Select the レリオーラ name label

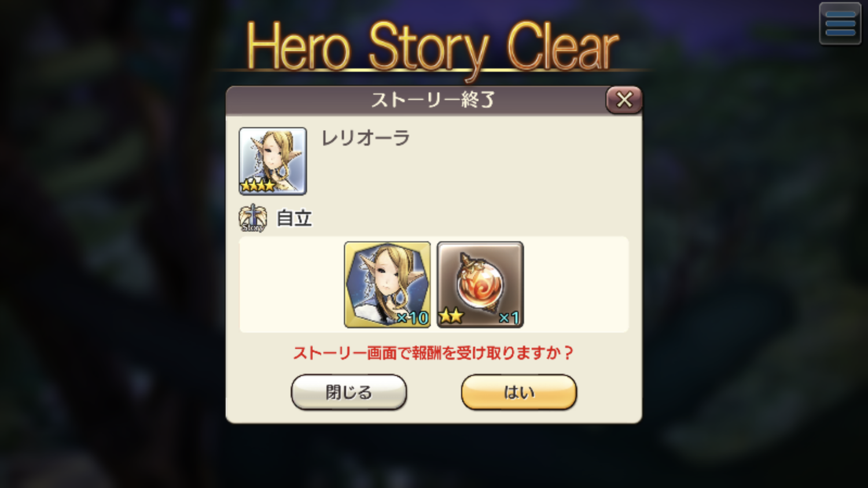(x=366, y=138)
